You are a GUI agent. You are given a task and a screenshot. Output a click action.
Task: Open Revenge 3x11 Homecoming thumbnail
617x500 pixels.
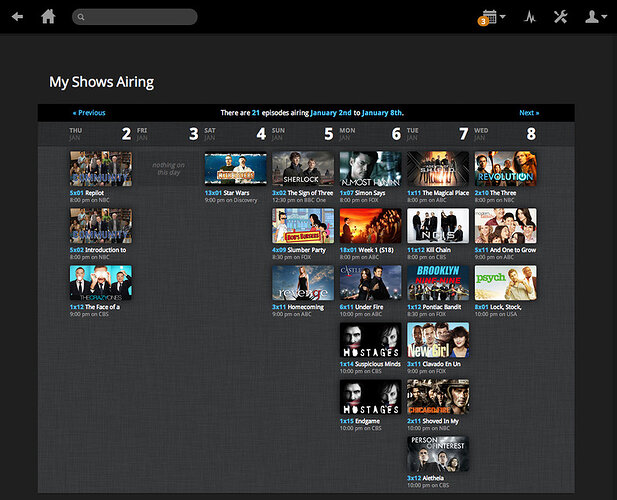303,283
